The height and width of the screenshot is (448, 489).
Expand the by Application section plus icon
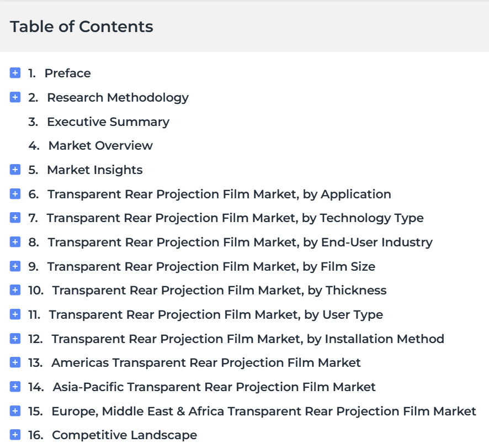[x=15, y=194]
